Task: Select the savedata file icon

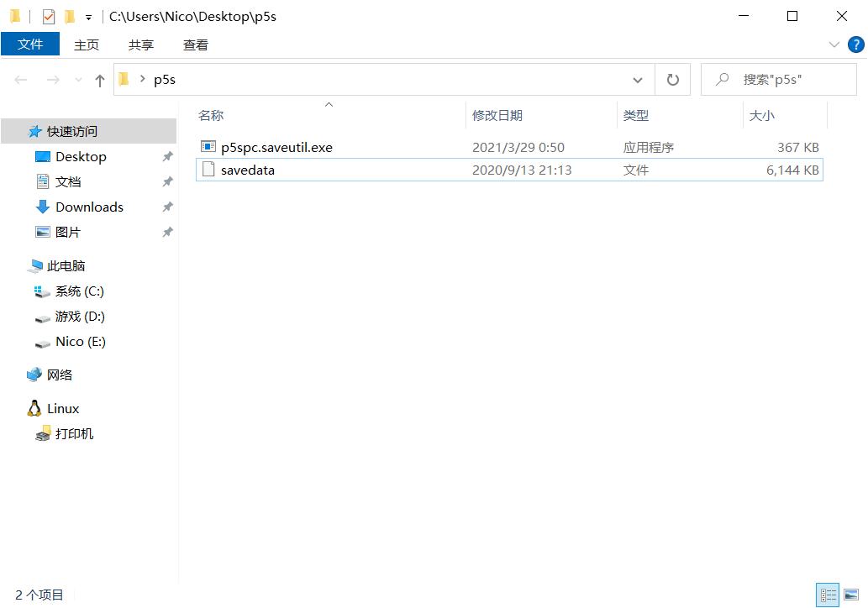Action: click(x=208, y=170)
